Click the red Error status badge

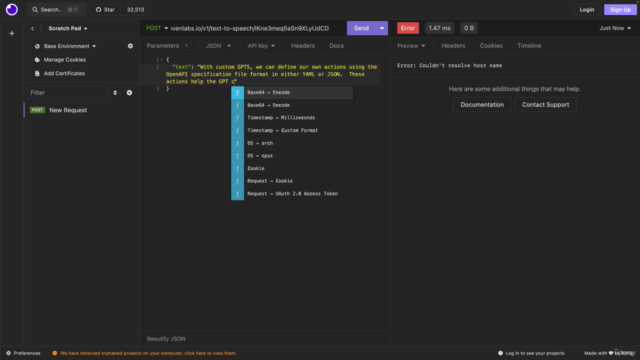(x=408, y=28)
